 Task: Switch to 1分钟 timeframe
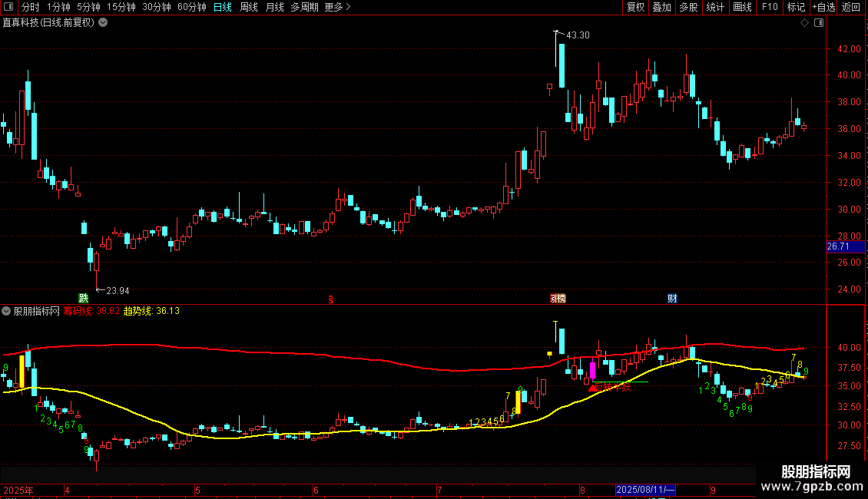pyautogui.click(x=58, y=7)
